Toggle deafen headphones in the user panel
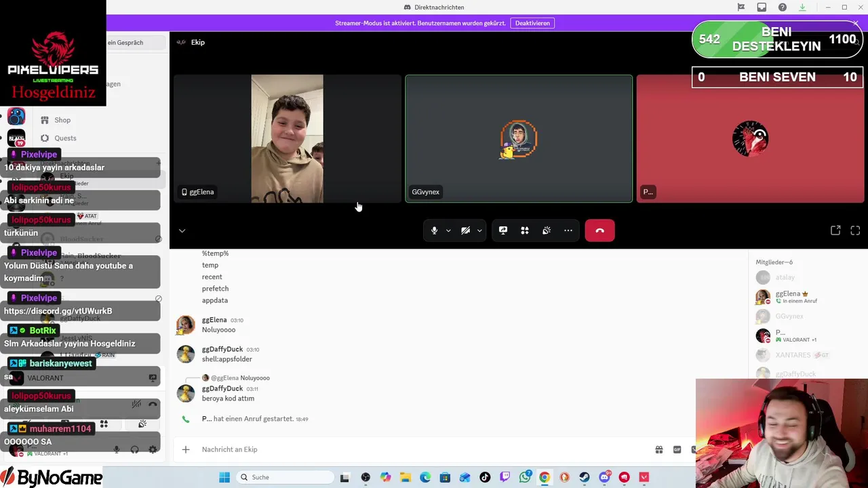The width and height of the screenshot is (868, 488). point(134,449)
